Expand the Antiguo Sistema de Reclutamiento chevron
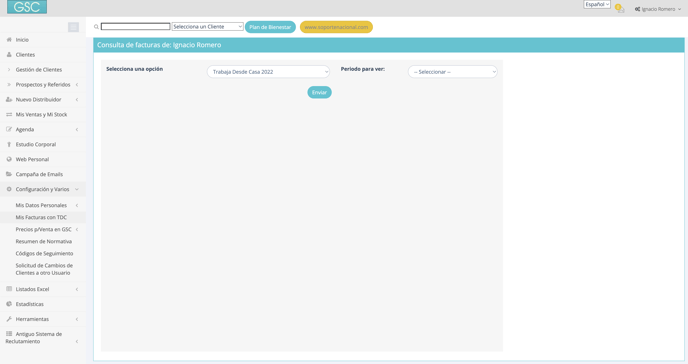 point(77,341)
